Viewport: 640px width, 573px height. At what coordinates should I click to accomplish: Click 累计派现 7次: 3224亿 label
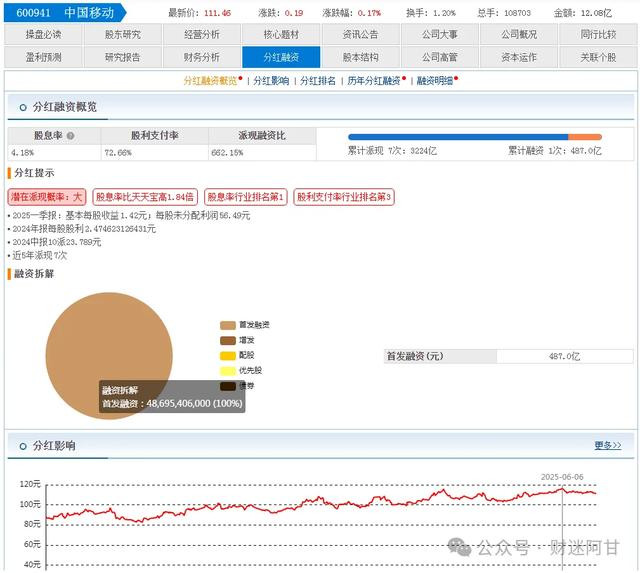point(392,151)
